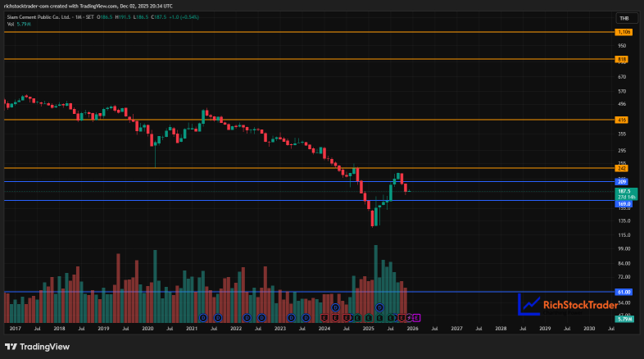Click the 2021 label on time axis

pos(192,329)
